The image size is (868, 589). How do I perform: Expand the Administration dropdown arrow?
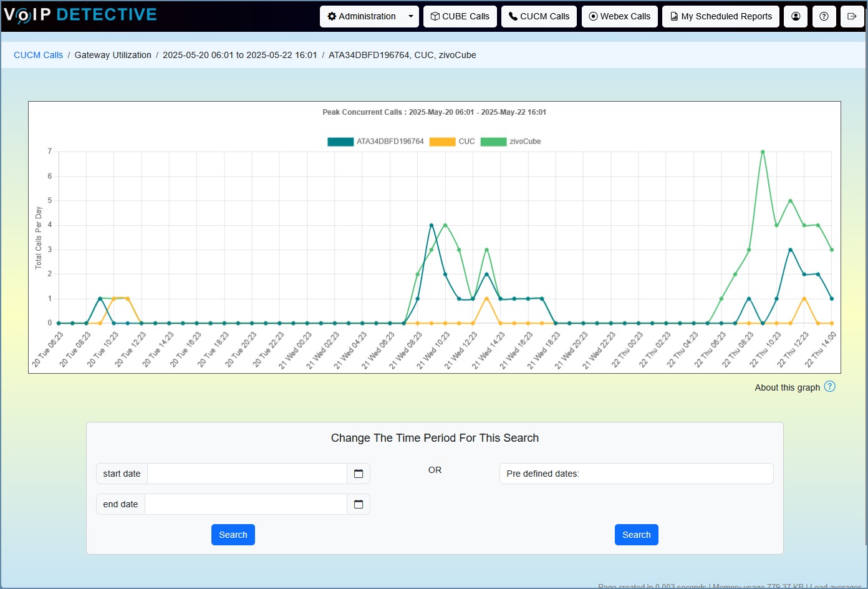411,16
